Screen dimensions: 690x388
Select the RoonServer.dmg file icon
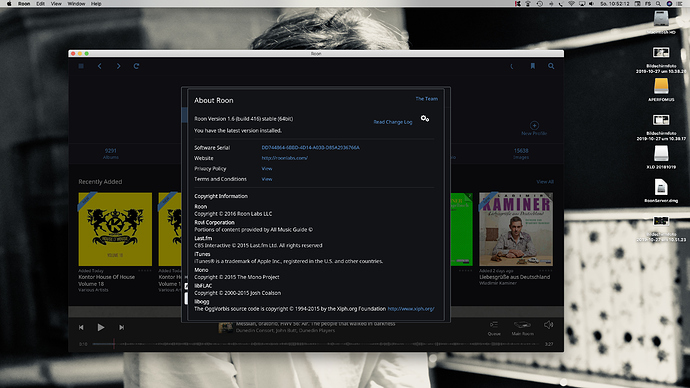pos(661,187)
